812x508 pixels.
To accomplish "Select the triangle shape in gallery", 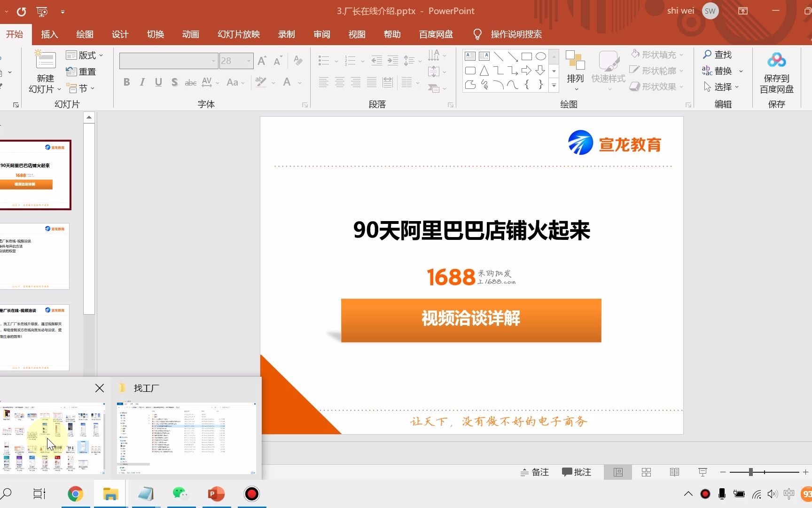I will pyautogui.click(x=484, y=71).
